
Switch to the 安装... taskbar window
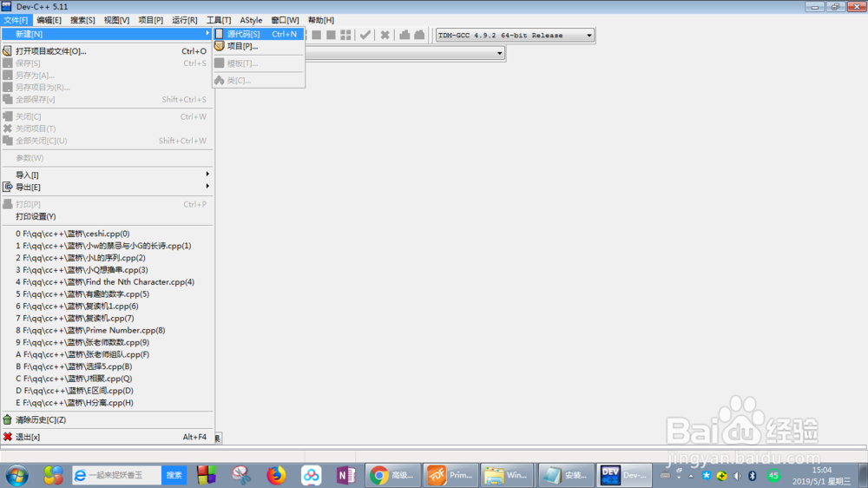pyautogui.click(x=566, y=475)
